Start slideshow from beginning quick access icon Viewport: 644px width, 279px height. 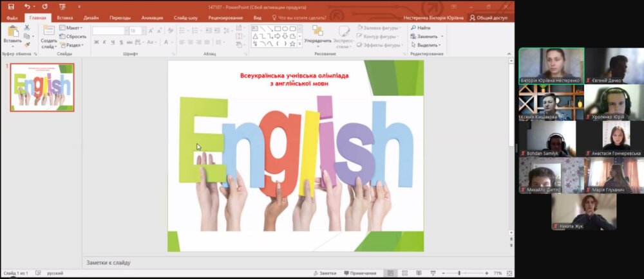[x=62, y=6]
